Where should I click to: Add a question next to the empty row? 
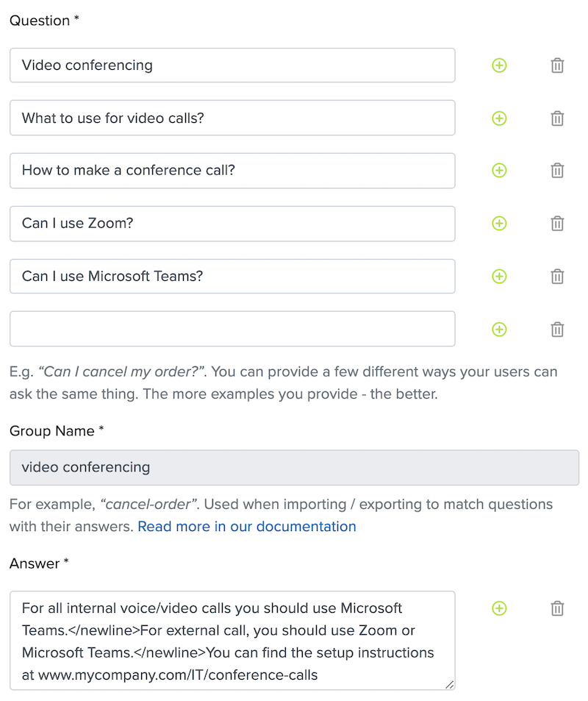[499, 330]
